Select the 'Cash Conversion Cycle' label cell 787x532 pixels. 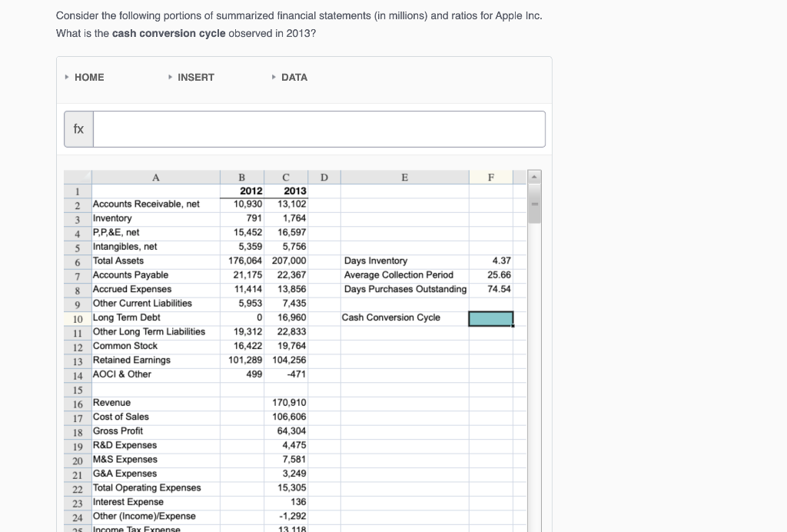tap(404, 318)
